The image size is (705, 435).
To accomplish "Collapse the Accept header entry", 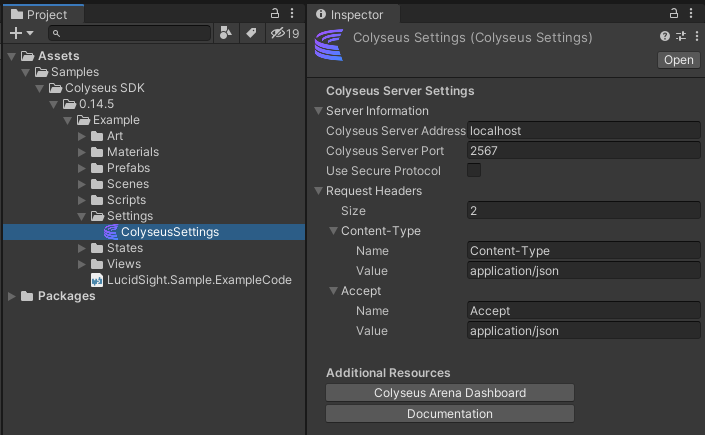I will click(x=333, y=291).
